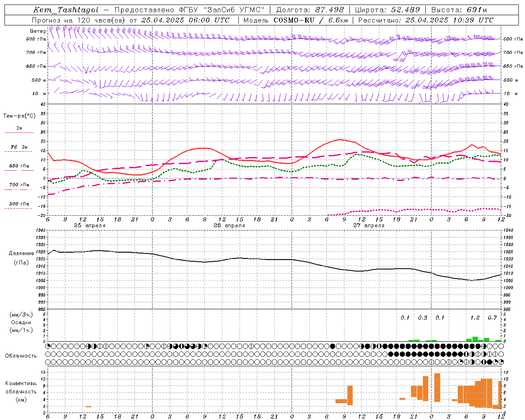Click the red temperature curve peak on 27 апреля
The width and height of the screenshot is (525, 420).
pyautogui.click(x=340, y=140)
